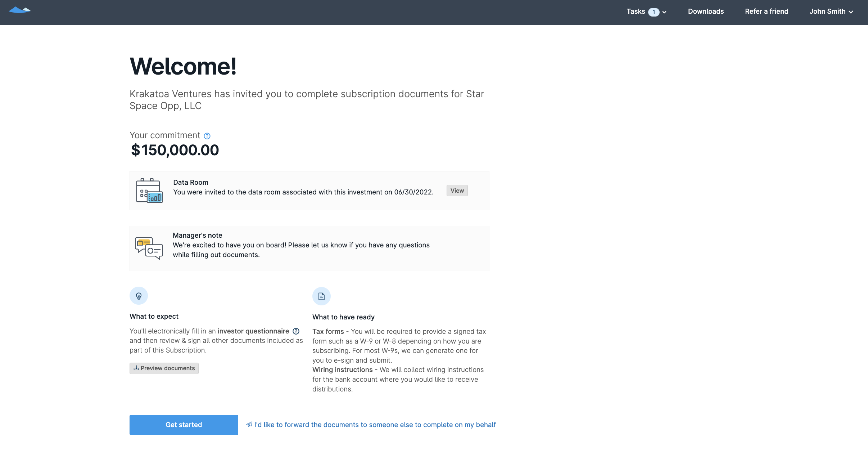Screen dimensions: 868x466
Task: Click the chat icon in the Manager's note card
Action: click(x=149, y=248)
